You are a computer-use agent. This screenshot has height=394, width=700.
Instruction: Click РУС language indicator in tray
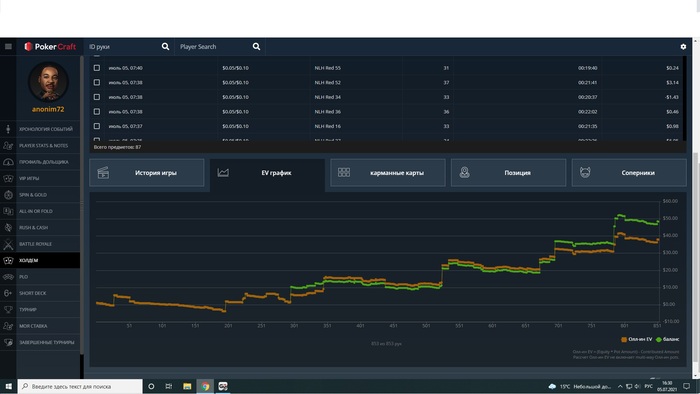pyautogui.click(x=649, y=386)
